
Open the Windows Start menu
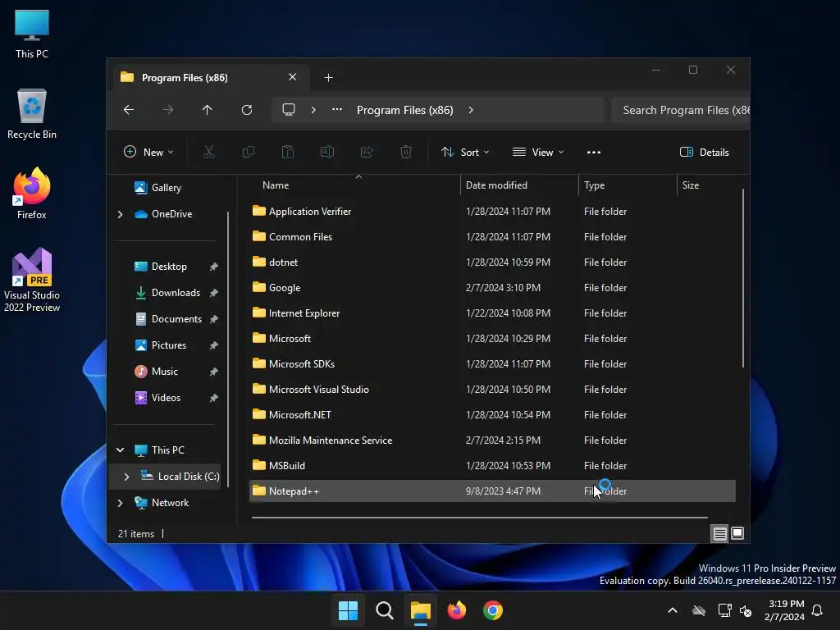pyautogui.click(x=348, y=610)
